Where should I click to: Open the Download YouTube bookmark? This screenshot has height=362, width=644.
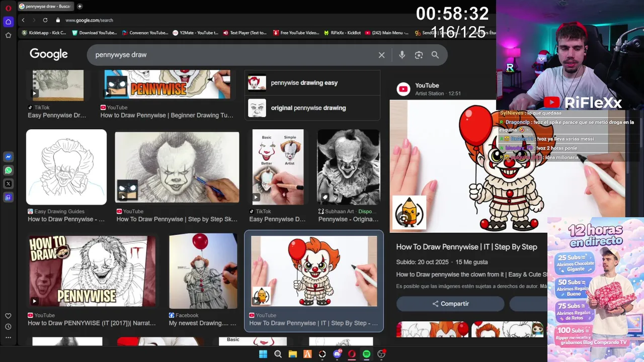pyautogui.click(x=94, y=33)
